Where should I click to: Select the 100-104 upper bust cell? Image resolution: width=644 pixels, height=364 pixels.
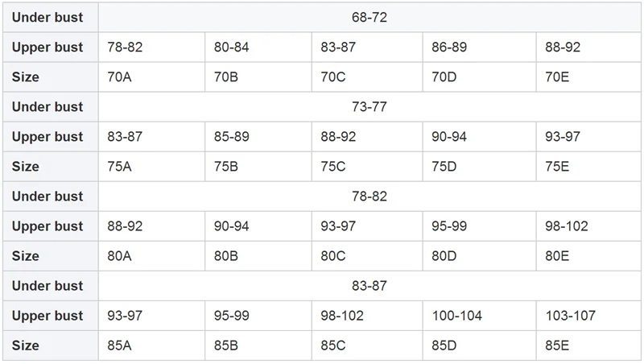pyautogui.click(x=479, y=316)
